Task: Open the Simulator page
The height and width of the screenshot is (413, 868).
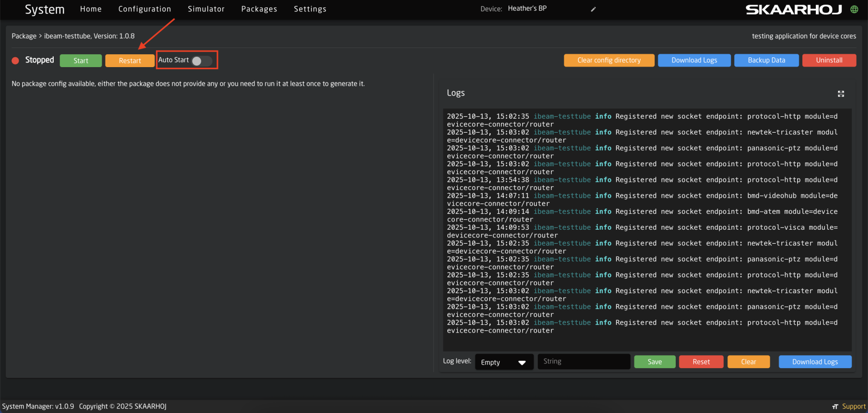Action: [206, 9]
